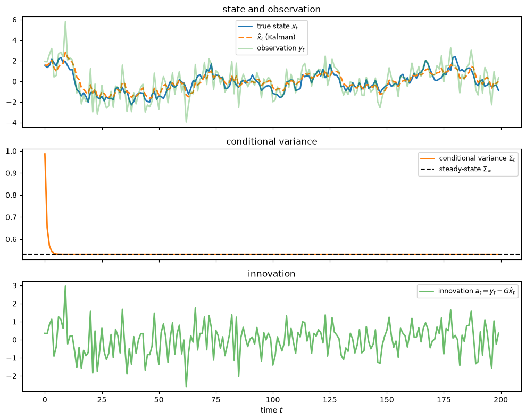Click the observation peak near 6 in the top plot

65,22
